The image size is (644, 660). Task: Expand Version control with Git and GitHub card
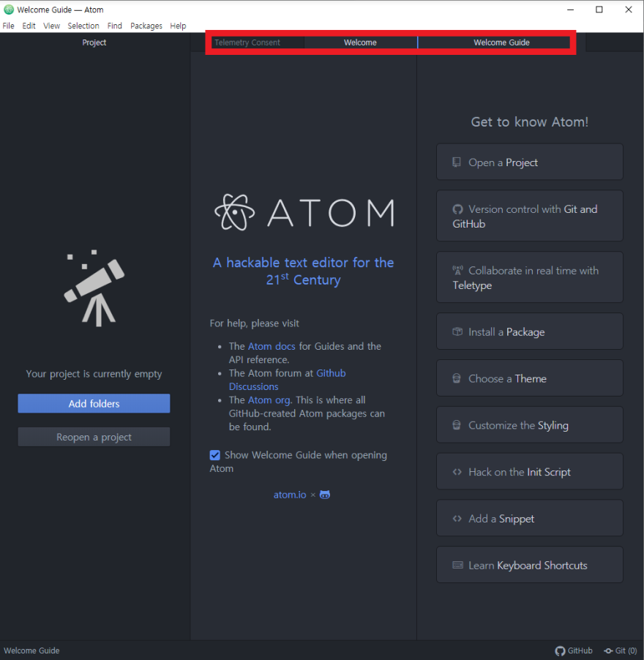click(x=530, y=216)
